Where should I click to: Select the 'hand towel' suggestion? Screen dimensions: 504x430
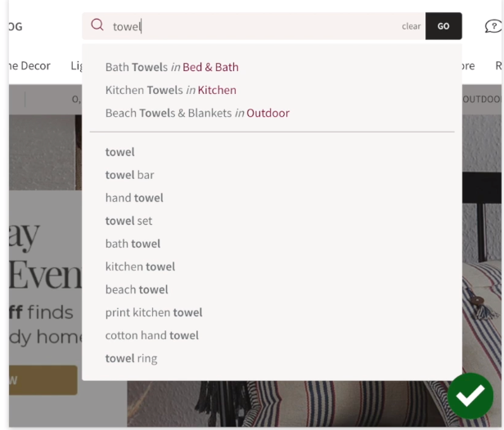pyautogui.click(x=134, y=198)
